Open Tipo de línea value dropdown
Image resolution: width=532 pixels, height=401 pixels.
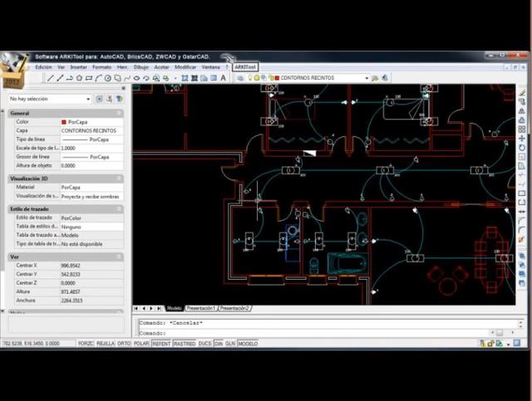(x=91, y=139)
